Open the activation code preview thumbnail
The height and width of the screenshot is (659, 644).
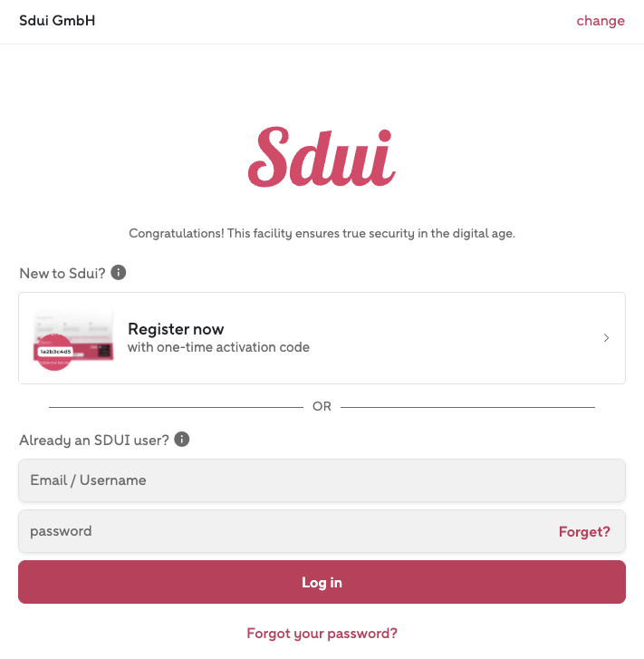[73, 338]
